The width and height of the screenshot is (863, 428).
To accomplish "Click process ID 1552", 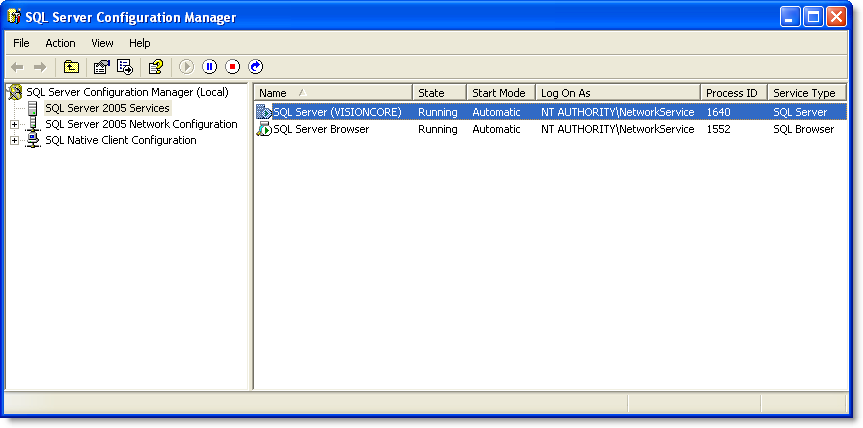I will [x=718, y=129].
